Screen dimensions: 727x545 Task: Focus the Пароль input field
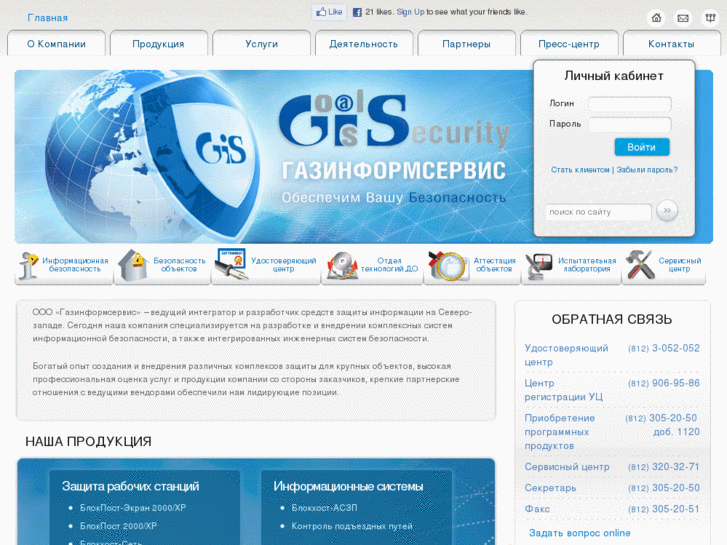click(629, 124)
